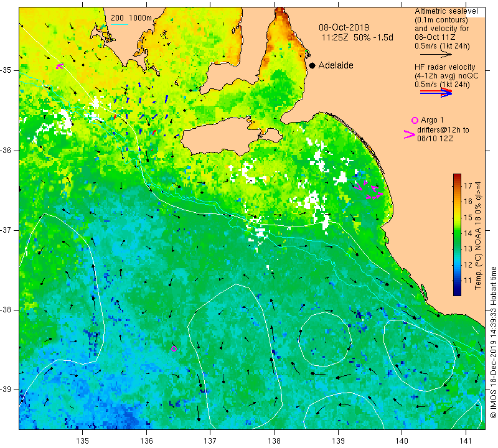Click longitude label 139
498x448 pixels.
coord(338,441)
